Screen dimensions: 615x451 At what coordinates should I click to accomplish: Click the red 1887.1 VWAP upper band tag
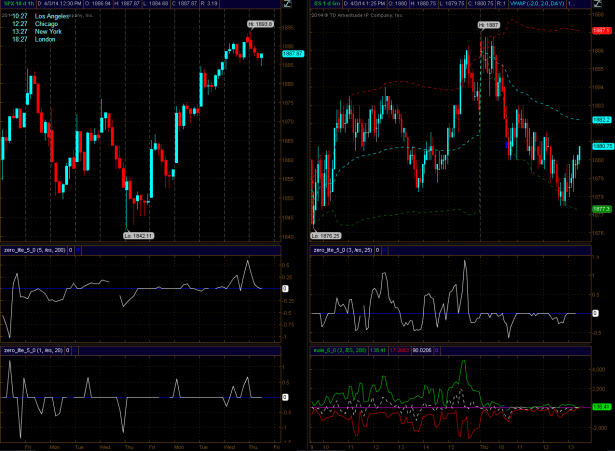tap(601, 30)
